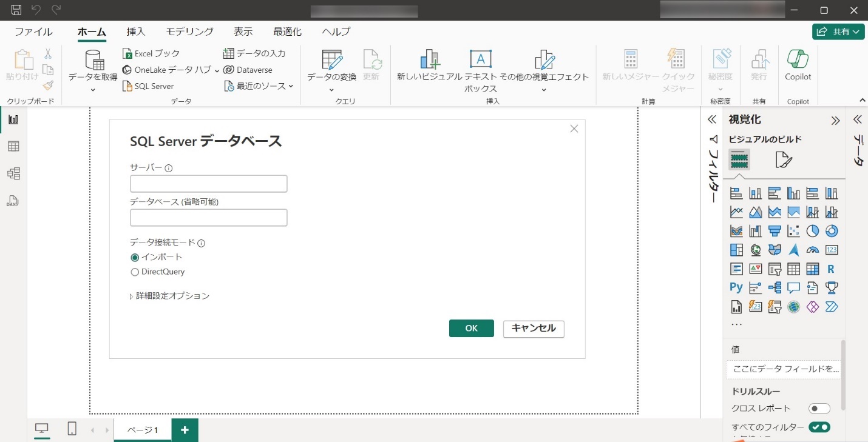Pick the scatter chart visual
The width and height of the screenshot is (868, 442).
793,231
